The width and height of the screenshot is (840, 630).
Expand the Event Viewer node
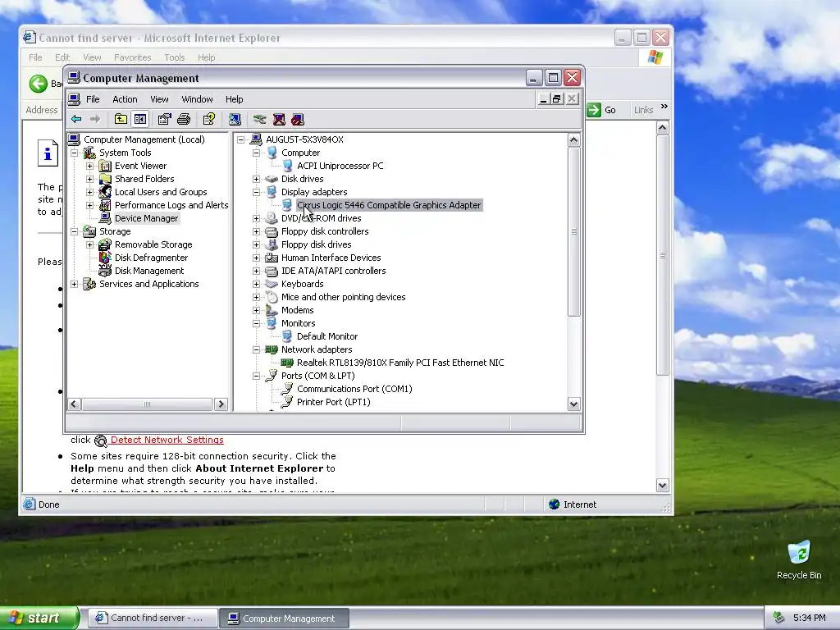[x=90, y=166]
